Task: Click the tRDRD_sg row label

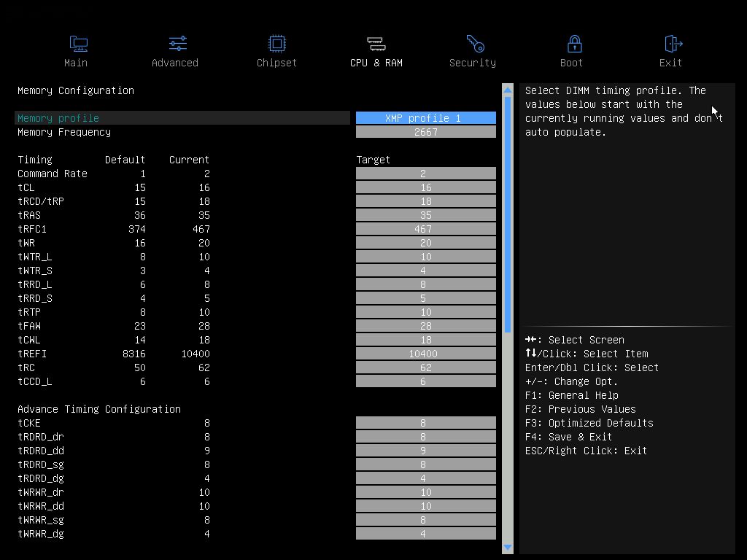Action: pos(41,464)
